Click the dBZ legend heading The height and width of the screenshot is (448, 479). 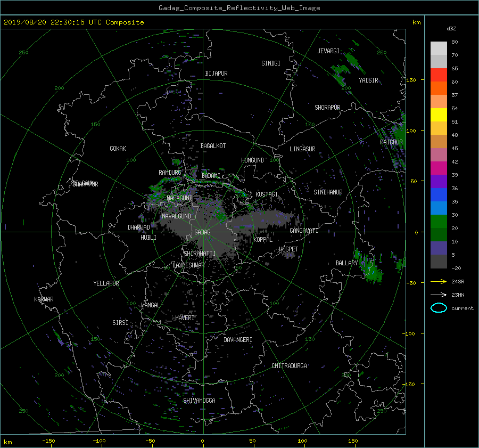451,29
